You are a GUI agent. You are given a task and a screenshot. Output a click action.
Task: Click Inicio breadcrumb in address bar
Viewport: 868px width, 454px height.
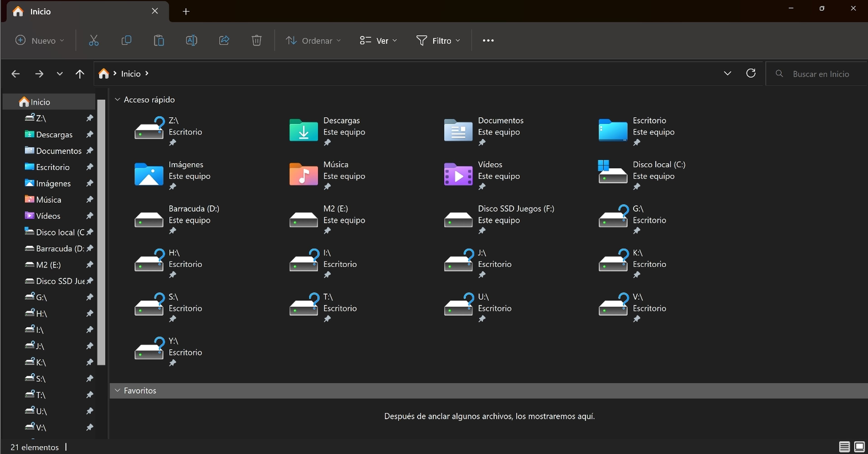[131, 74]
